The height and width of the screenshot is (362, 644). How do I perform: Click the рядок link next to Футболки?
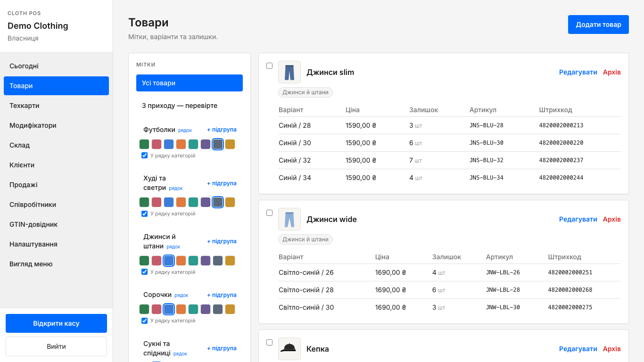pos(185,130)
